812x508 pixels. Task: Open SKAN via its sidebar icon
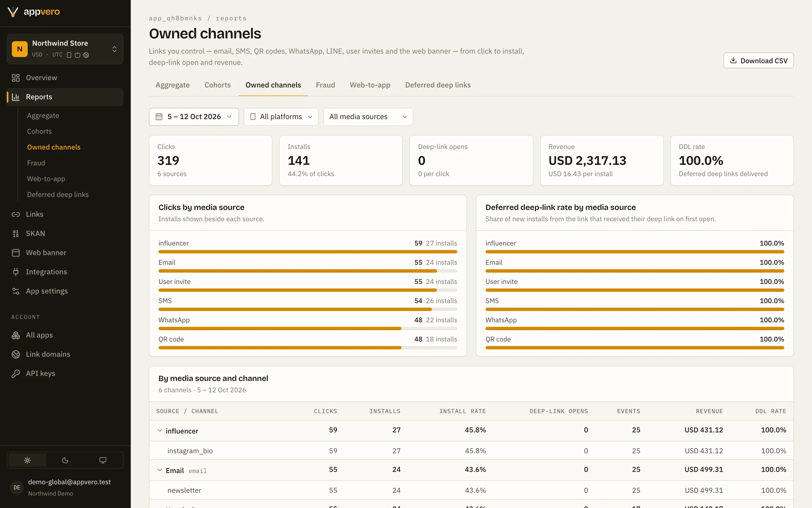(16, 233)
